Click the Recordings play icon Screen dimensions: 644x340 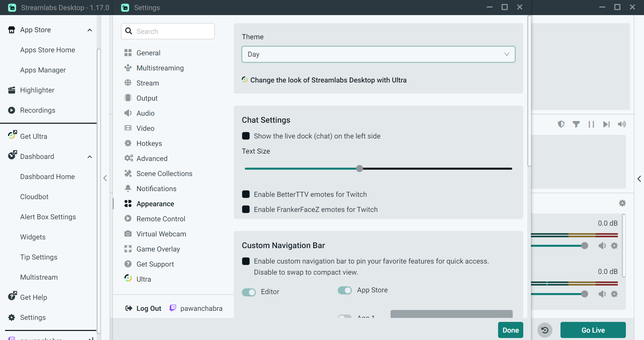click(12, 110)
